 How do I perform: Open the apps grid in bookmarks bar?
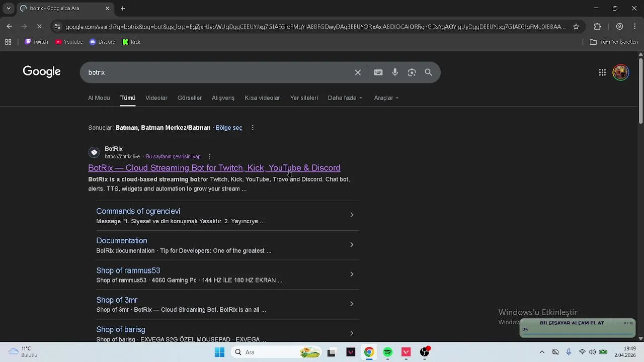click(x=8, y=42)
